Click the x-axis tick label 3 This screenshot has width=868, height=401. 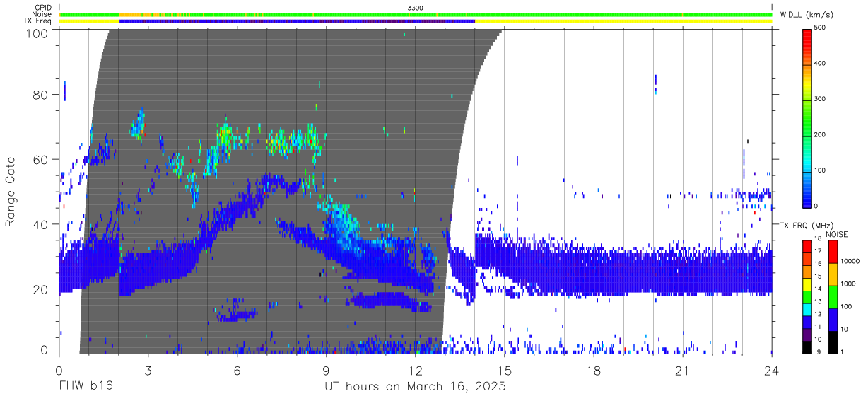point(148,371)
